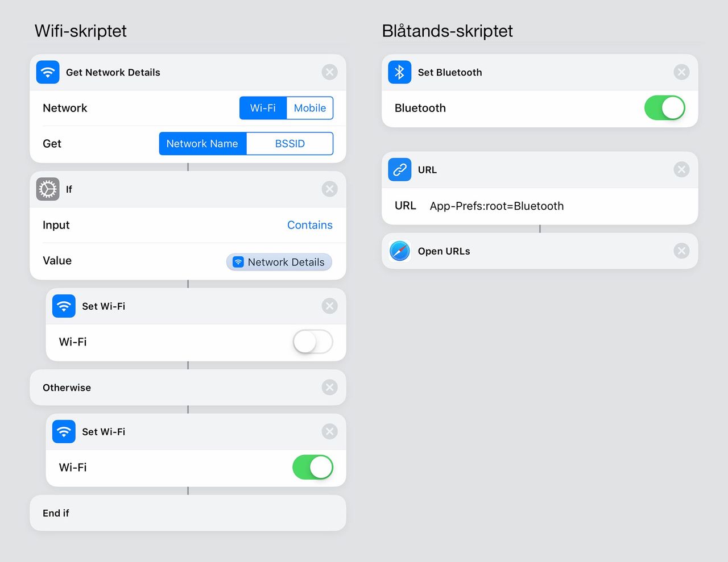The image size is (728, 562).
Task: Remove the Otherwise block
Action: [329, 388]
